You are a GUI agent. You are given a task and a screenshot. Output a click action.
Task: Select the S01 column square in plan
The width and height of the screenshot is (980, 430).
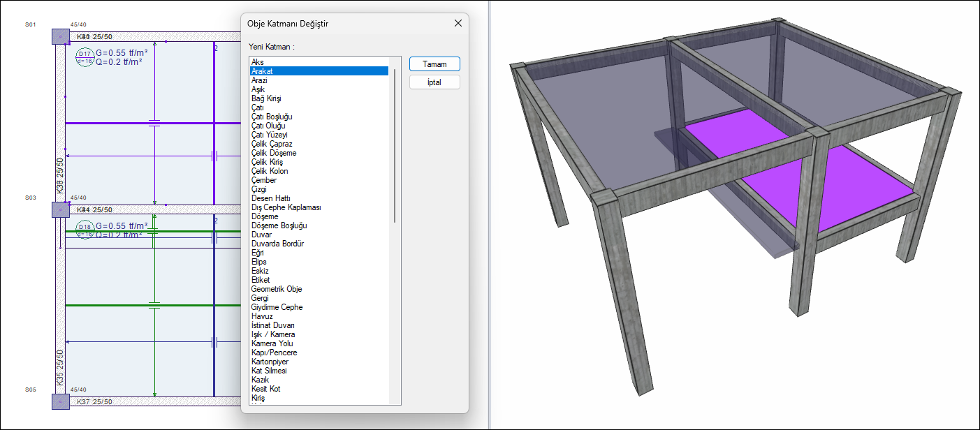click(x=60, y=36)
